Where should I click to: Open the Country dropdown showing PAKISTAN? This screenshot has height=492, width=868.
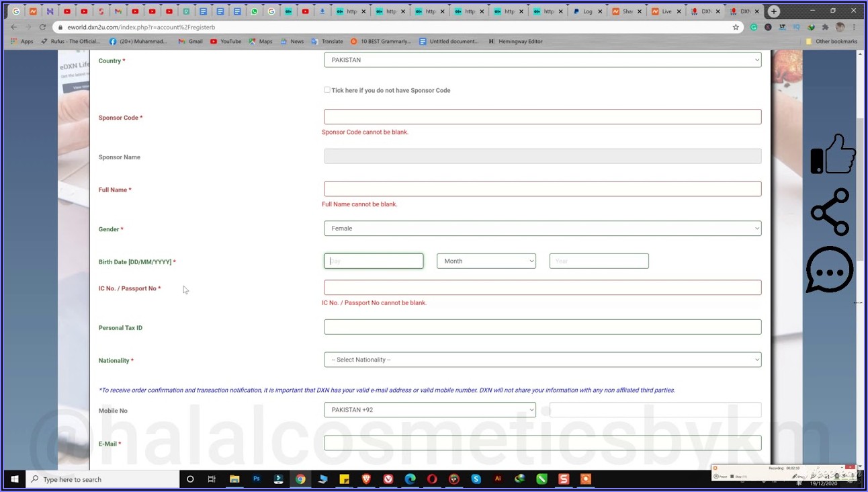pyautogui.click(x=542, y=60)
